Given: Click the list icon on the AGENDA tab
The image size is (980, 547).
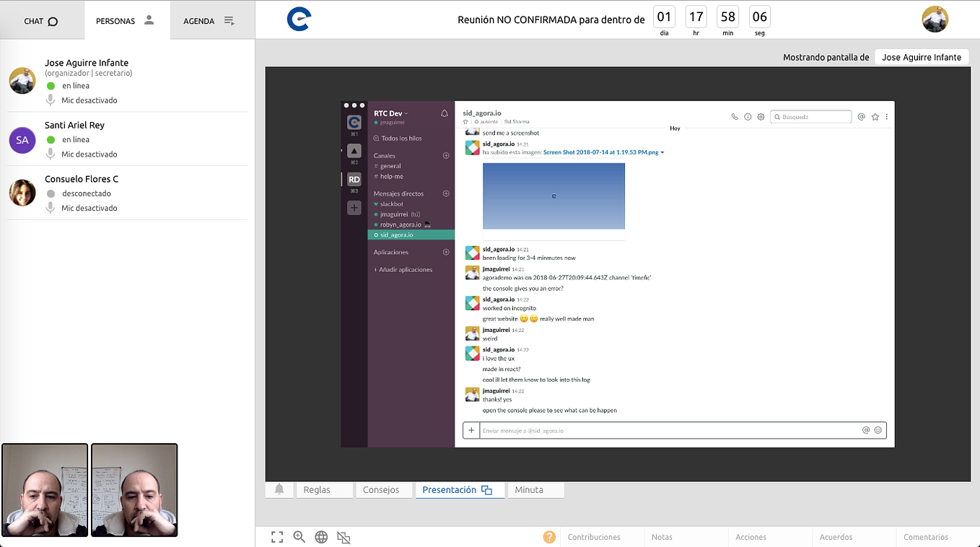Looking at the screenshot, I should coord(230,20).
